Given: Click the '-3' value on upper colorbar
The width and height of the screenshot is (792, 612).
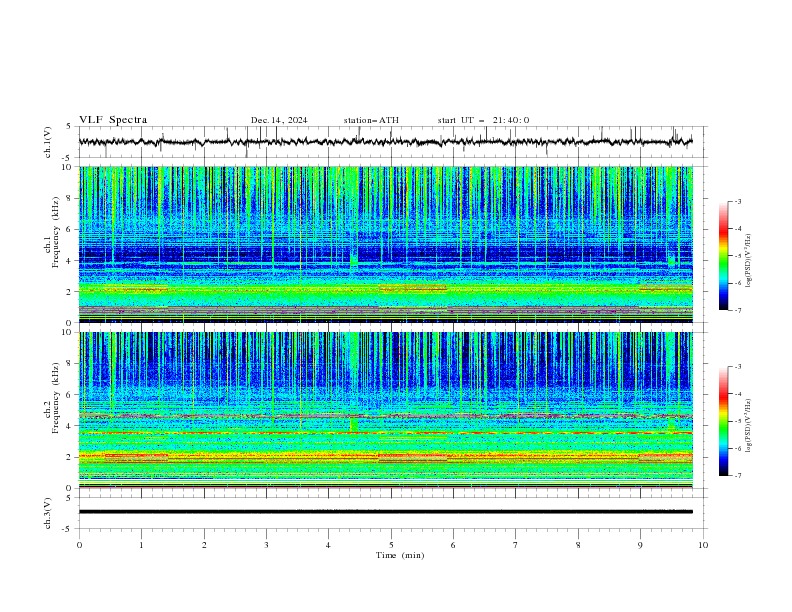Looking at the screenshot, I should [738, 201].
